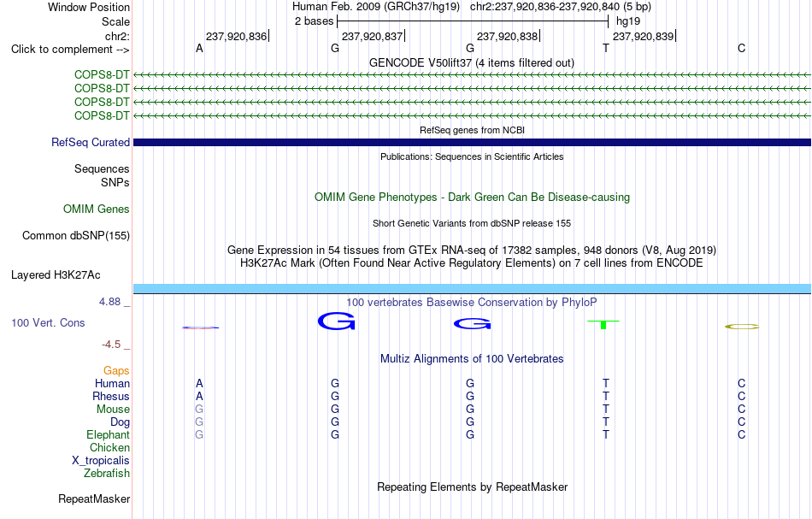812x519 pixels.
Task: Open the third COPS8-DT transcript label
Action: (x=102, y=102)
